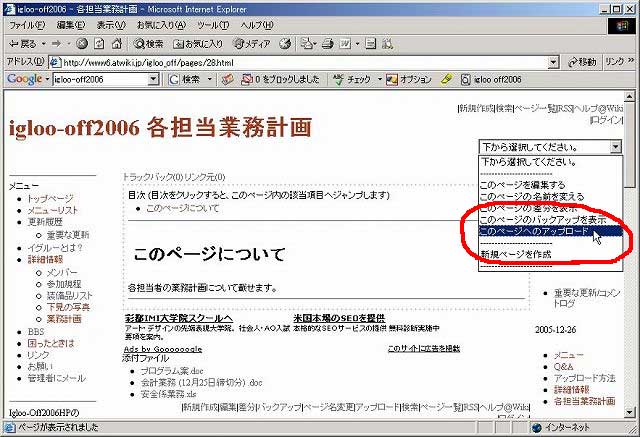Open Favorites (お気に入り) toolbar button
640x437 pixels.
coord(198,44)
